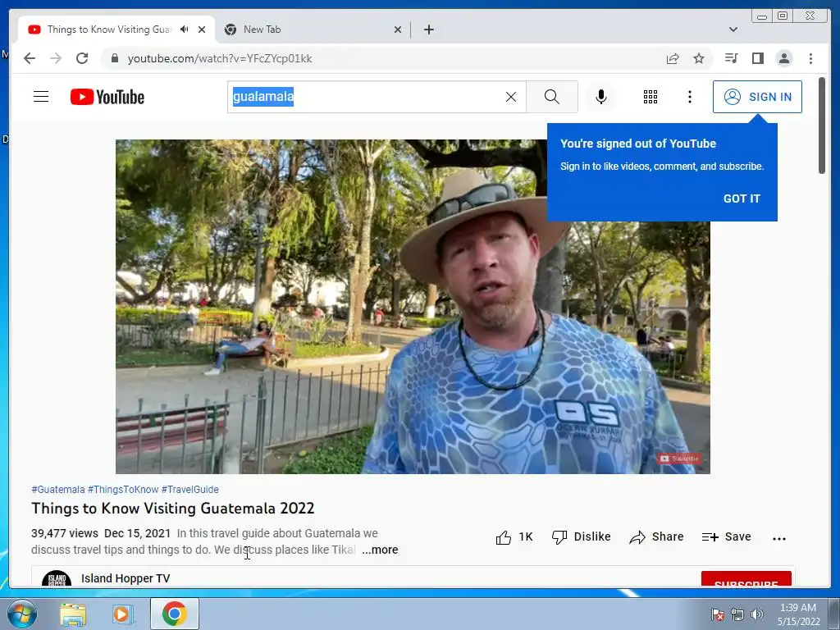The height and width of the screenshot is (630, 840).
Task: Bookmark this tab with star icon
Action: pos(699,58)
